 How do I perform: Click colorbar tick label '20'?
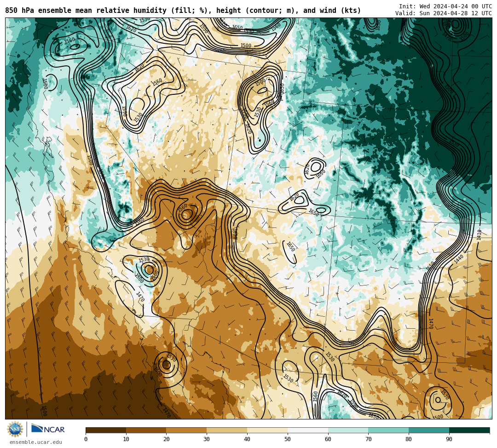(x=167, y=439)
